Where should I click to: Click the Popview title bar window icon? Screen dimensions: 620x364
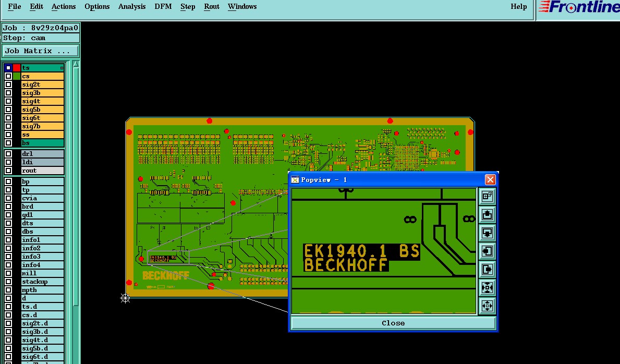click(295, 180)
